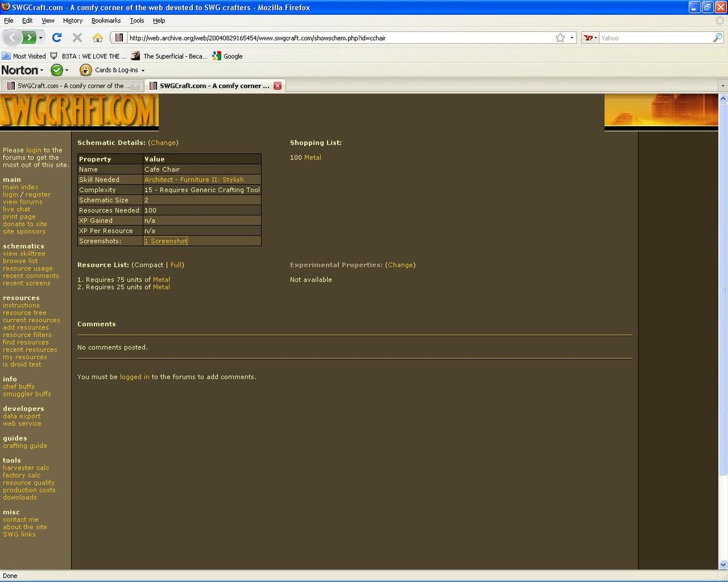This screenshot has width=728, height=582.
Task: Click the Stop loading X icon
Action: (77, 38)
